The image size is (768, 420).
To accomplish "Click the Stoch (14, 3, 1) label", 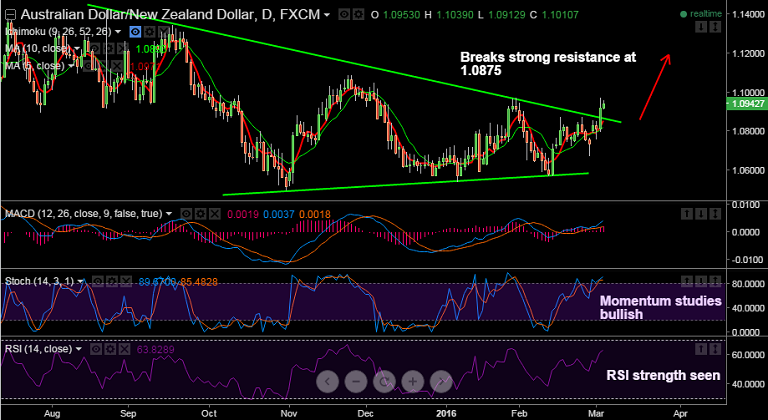I will [x=39, y=281].
